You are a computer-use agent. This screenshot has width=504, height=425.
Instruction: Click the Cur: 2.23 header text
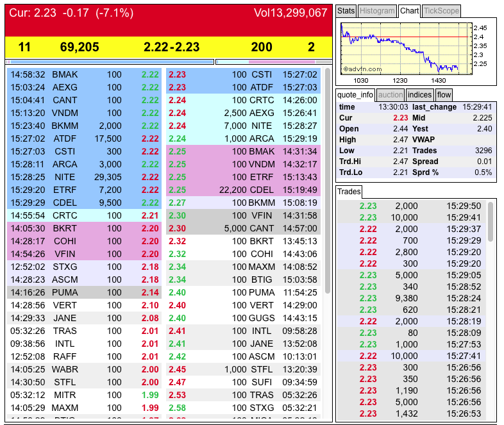pyautogui.click(x=33, y=13)
